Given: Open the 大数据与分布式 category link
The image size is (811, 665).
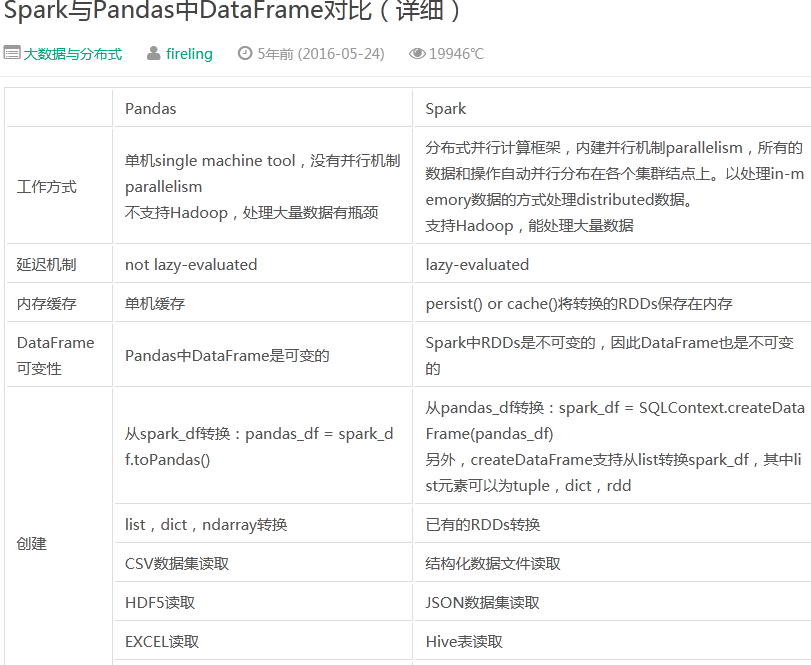Looking at the screenshot, I should [72, 54].
